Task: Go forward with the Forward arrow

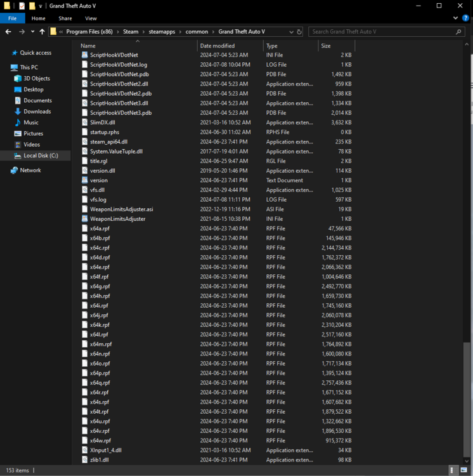Action: click(22, 32)
